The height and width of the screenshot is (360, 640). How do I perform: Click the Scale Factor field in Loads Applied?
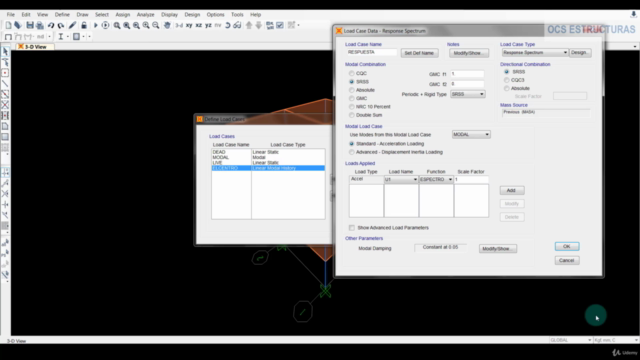click(471, 180)
